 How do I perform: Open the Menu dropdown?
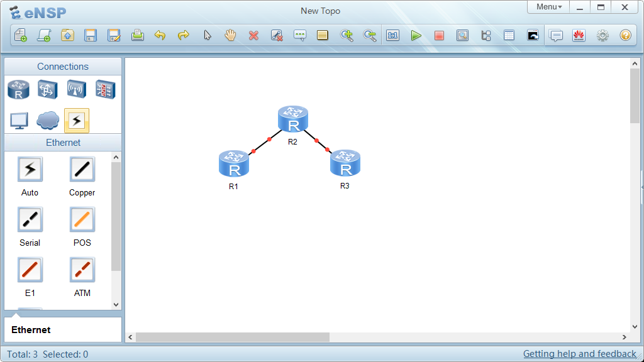click(x=548, y=7)
